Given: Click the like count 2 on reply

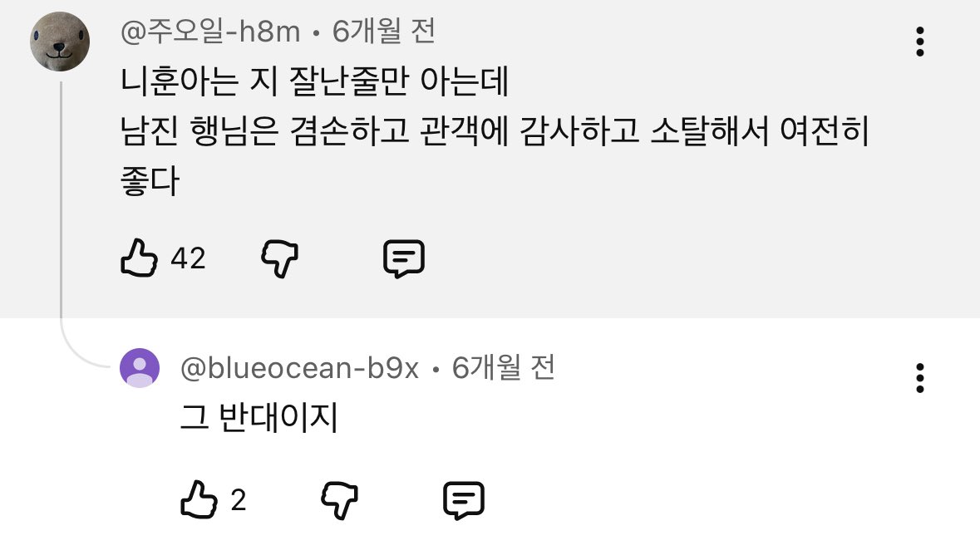Looking at the screenshot, I should (x=238, y=501).
